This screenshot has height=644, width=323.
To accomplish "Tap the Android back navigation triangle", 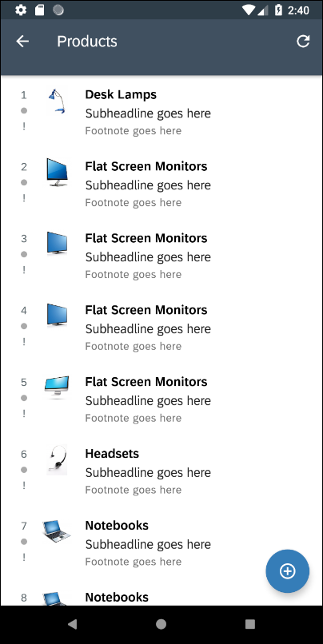I will 72,624.
